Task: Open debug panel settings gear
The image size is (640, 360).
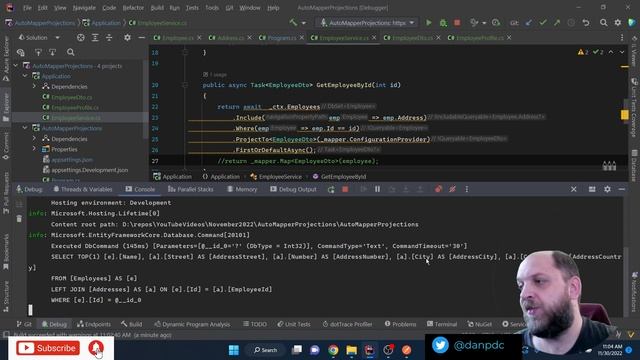Action: tap(607, 189)
